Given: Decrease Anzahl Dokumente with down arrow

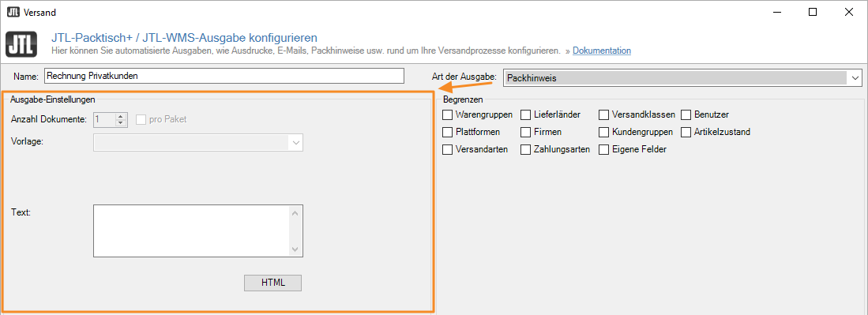Looking at the screenshot, I should pyautogui.click(x=122, y=122).
